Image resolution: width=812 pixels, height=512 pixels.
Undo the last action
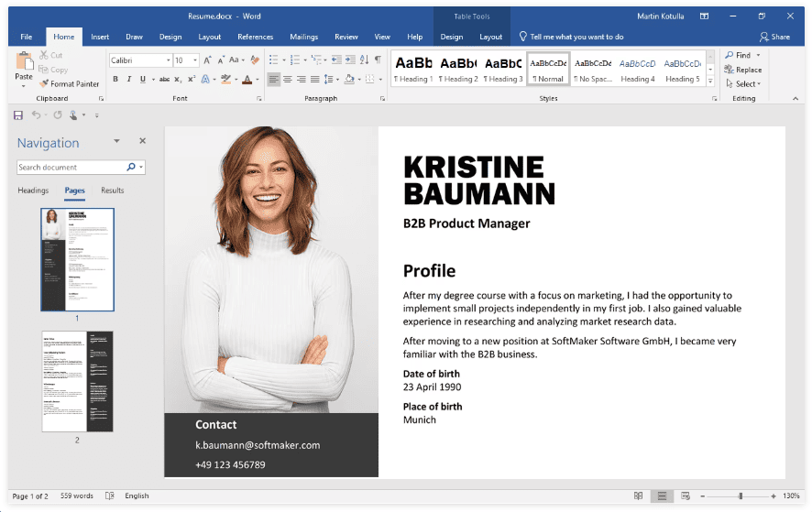[x=36, y=114]
